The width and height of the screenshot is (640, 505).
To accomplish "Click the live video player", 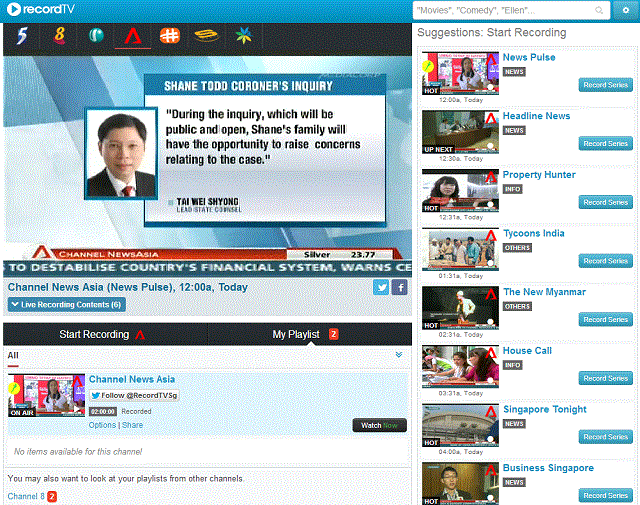I will coord(207,167).
